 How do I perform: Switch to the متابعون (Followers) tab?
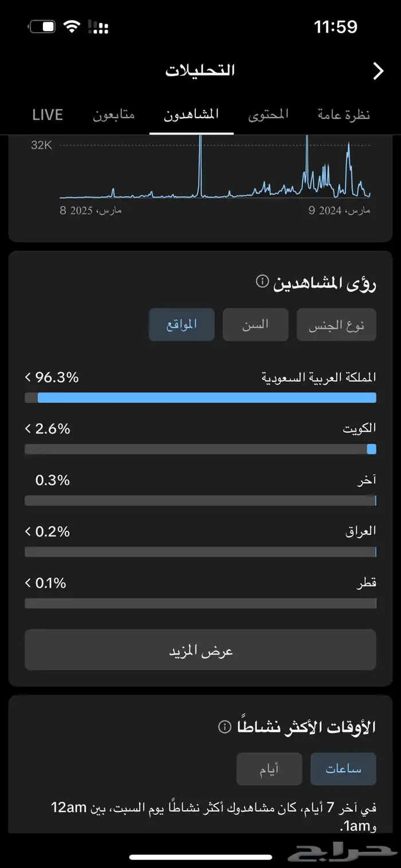click(113, 115)
